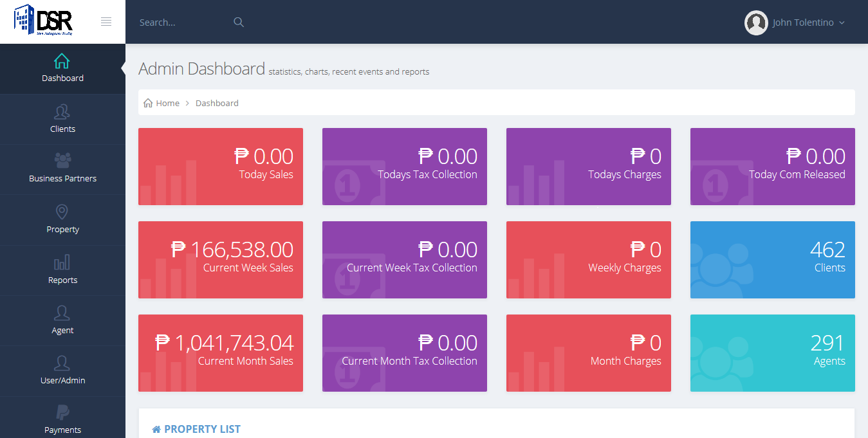Open the Current Month Sales card

[x=221, y=353]
